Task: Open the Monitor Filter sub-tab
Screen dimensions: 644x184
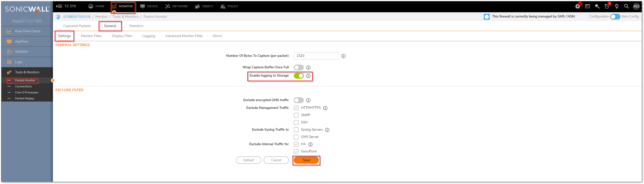Action: 91,36
